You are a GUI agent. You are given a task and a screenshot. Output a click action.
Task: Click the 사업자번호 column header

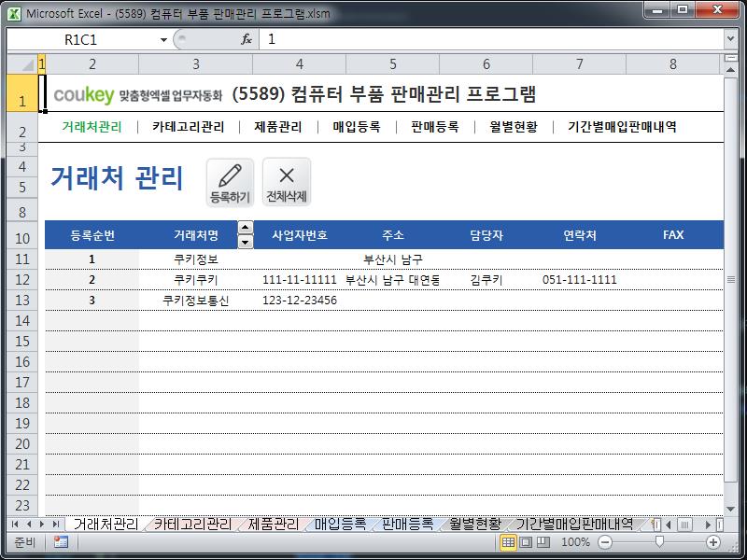pyautogui.click(x=300, y=235)
